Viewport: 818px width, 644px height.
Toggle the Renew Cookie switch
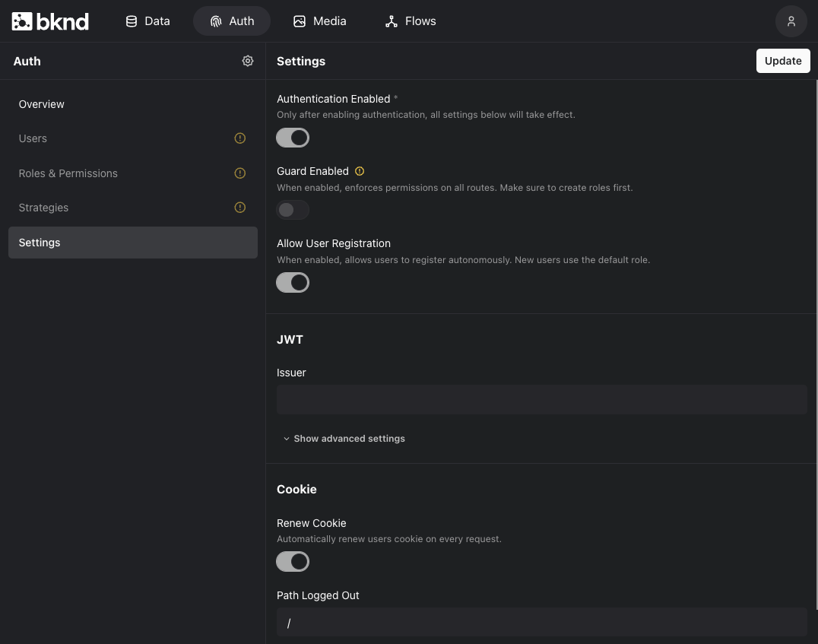click(293, 562)
